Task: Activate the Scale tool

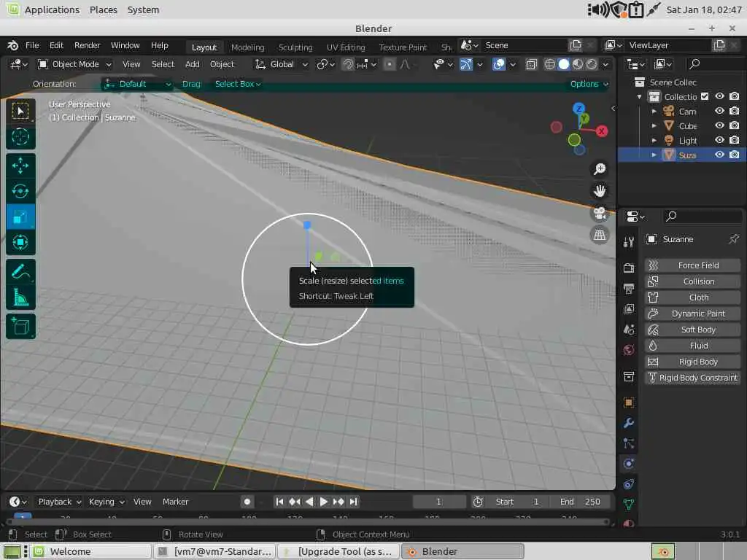Action: (20, 217)
